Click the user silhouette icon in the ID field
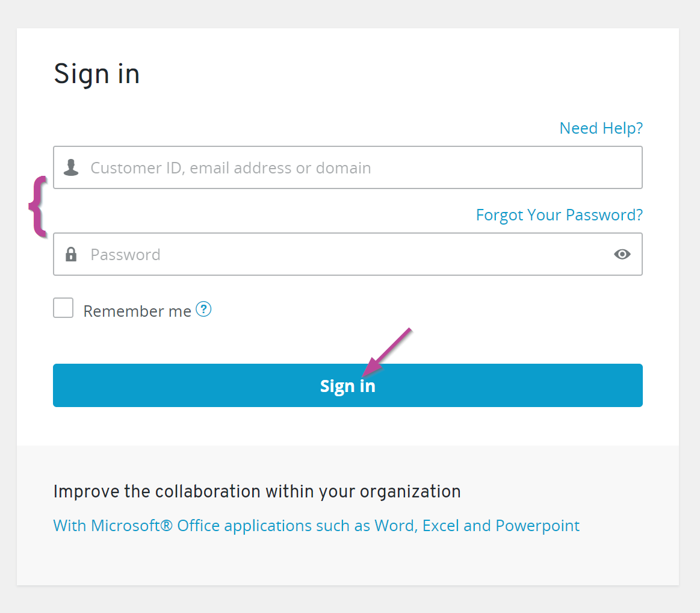The image size is (700, 613). pos(71,167)
